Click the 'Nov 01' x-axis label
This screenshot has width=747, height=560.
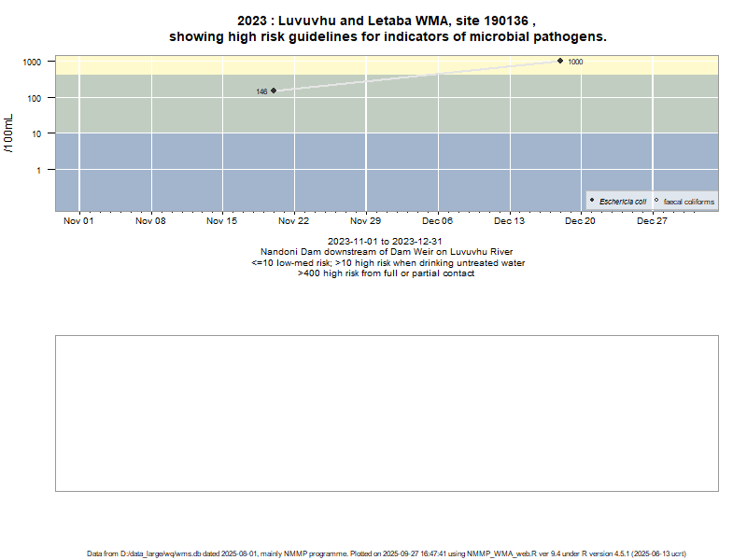(x=78, y=221)
